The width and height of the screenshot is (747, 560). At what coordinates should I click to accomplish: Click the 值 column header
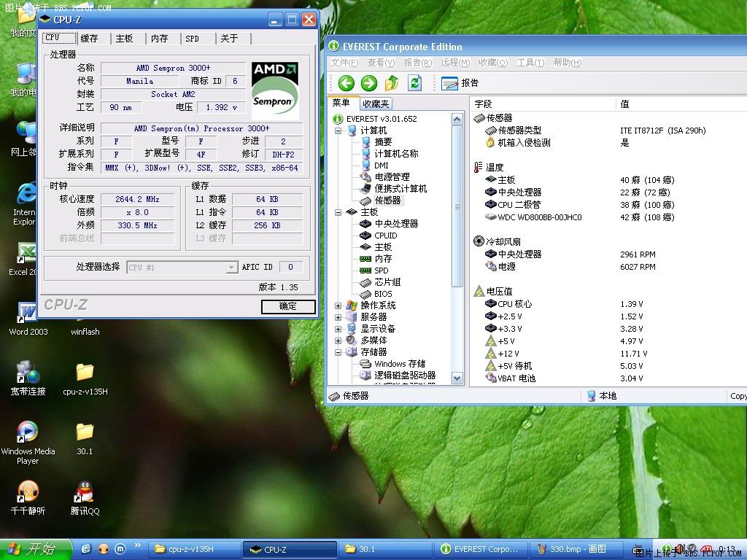681,104
